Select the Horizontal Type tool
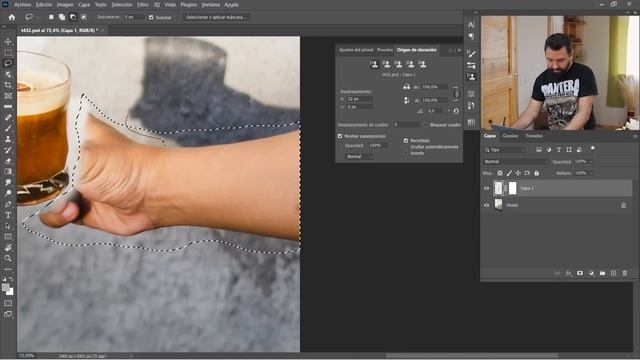This screenshot has height=360, width=640. tap(8, 215)
